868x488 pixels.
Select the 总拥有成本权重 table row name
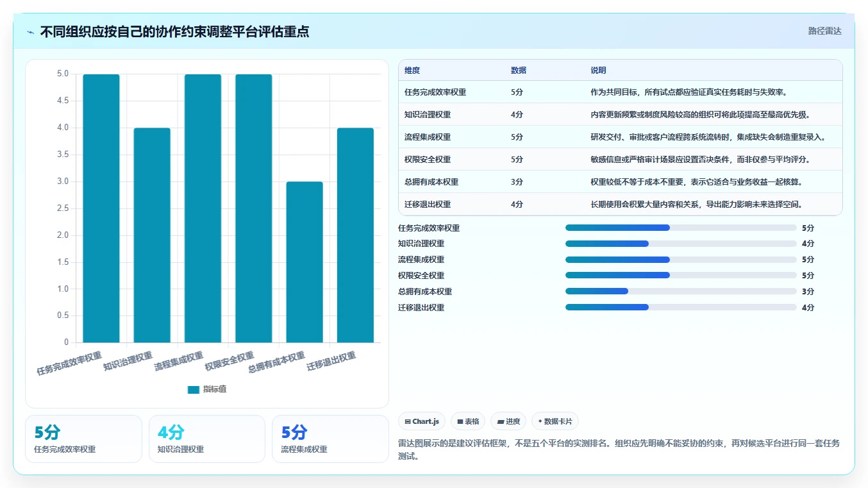click(x=431, y=182)
